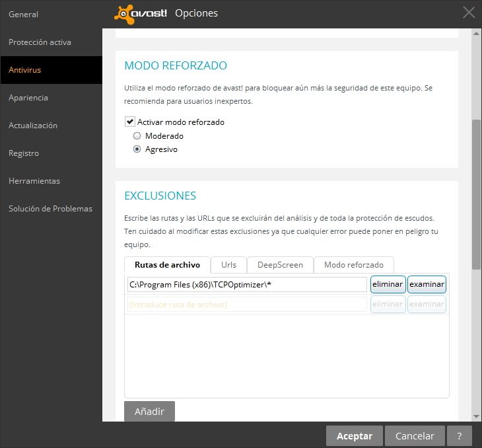Open Actualización settings
This screenshot has height=448, width=482.
click(33, 126)
